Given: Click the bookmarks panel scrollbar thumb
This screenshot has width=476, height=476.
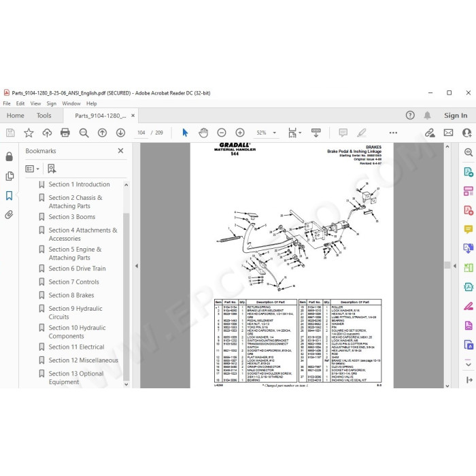Looking at the screenshot, I should pyautogui.click(x=126, y=296).
